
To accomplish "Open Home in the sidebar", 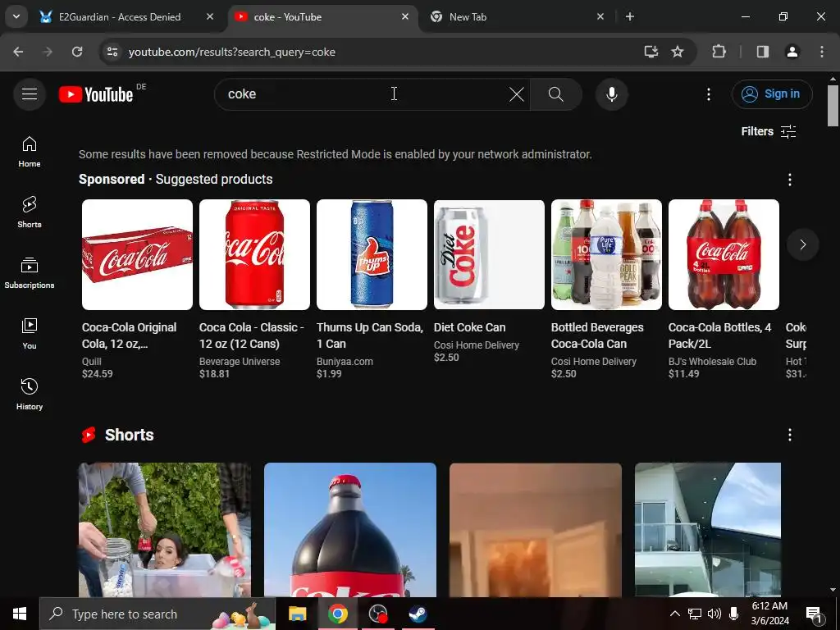I will click(30, 152).
